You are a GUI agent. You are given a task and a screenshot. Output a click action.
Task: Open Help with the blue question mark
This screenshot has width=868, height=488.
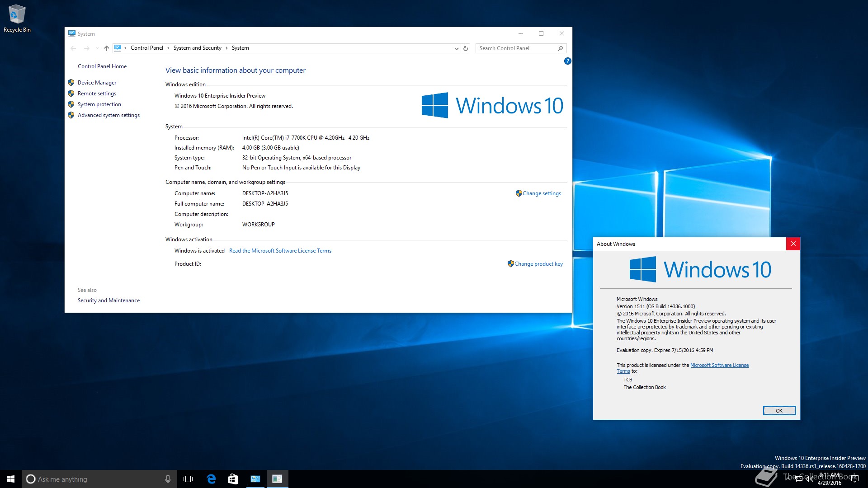click(568, 61)
